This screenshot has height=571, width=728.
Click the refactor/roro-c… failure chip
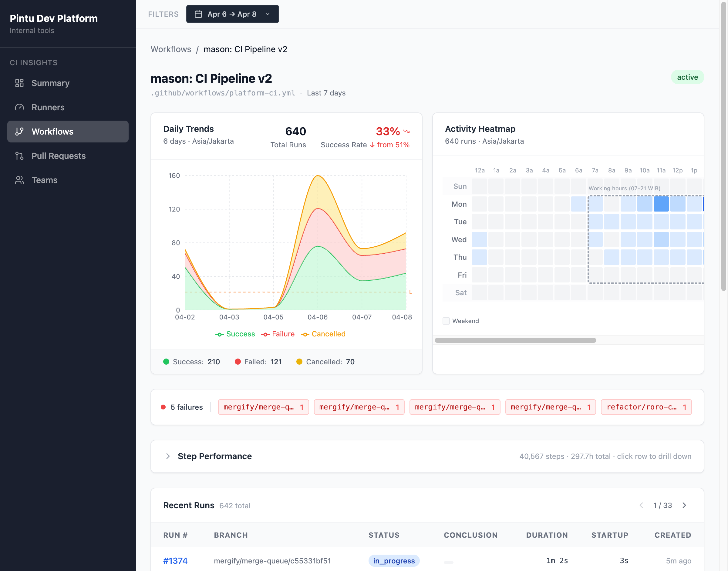point(646,407)
